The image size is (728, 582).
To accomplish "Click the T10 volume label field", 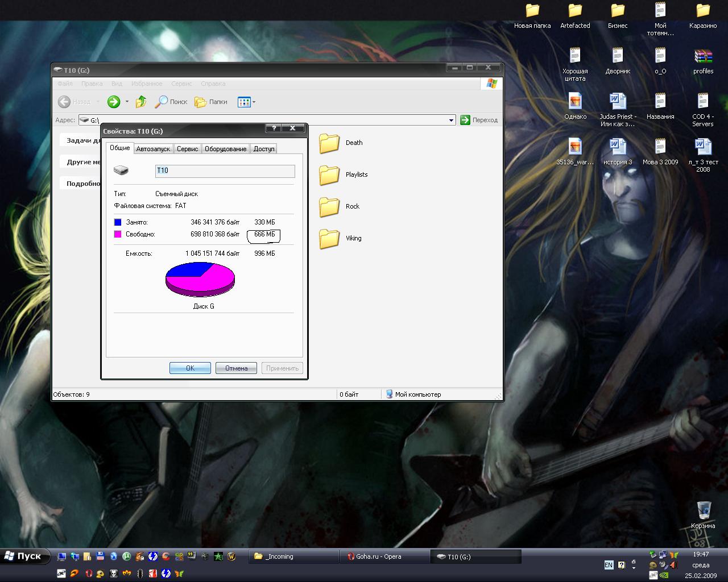I will pos(225,171).
